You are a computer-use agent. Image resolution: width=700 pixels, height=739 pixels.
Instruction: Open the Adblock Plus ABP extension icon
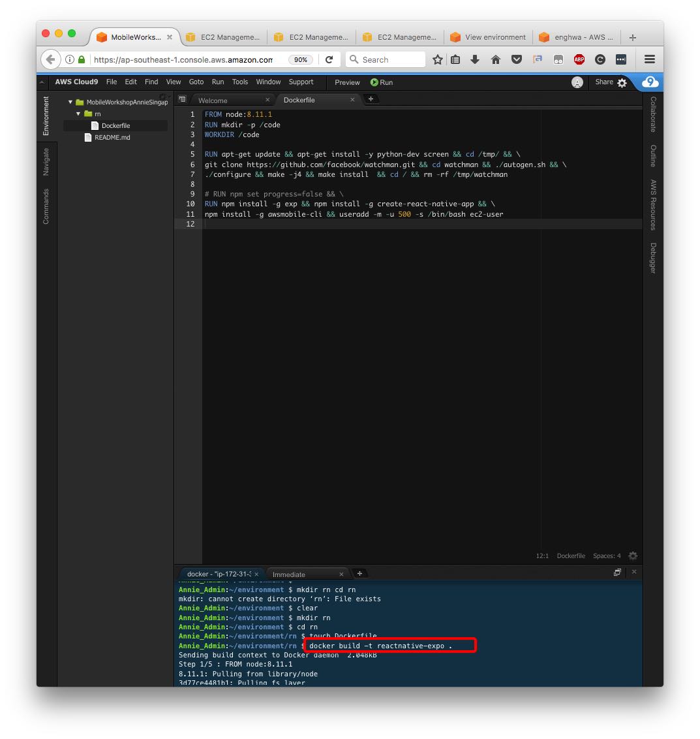[579, 60]
